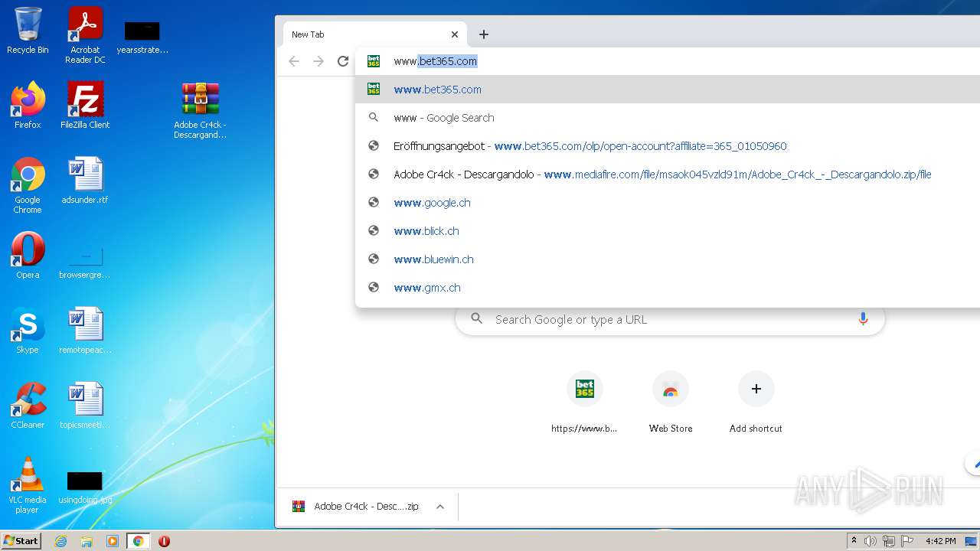
Task: Open browsergre... desktop file
Action: tap(85, 262)
